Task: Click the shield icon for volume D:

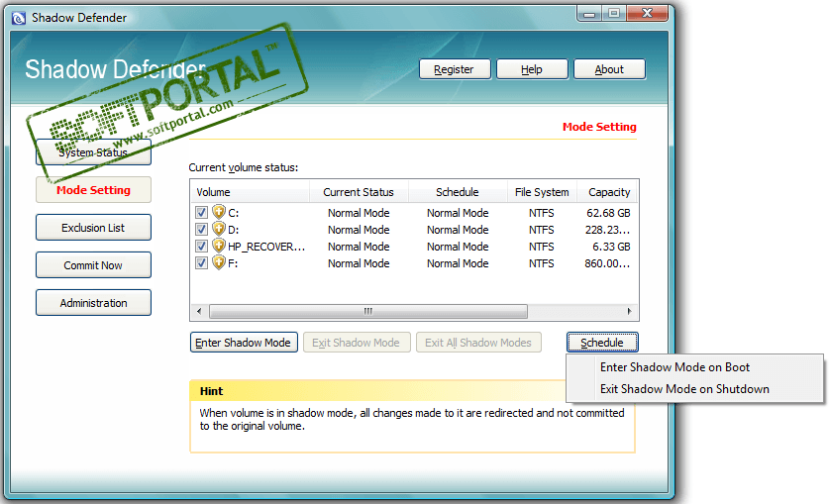Action: tap(219, 230)
